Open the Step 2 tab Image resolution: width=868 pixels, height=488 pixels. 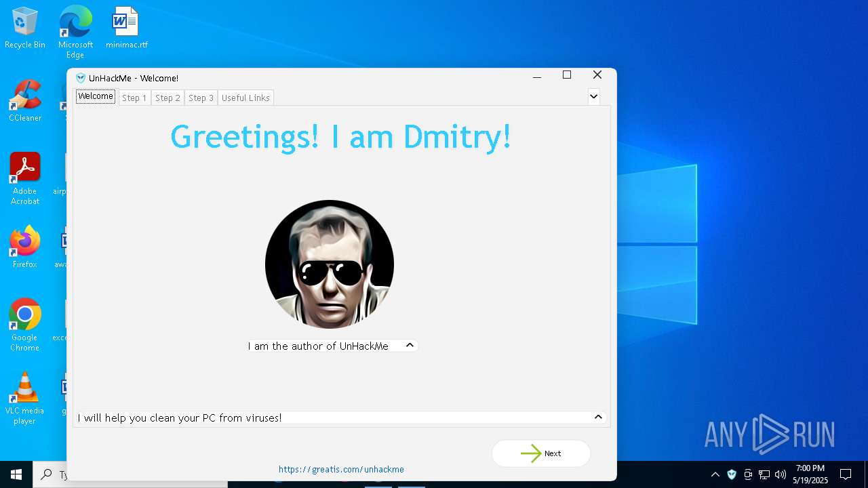(167, 98)
